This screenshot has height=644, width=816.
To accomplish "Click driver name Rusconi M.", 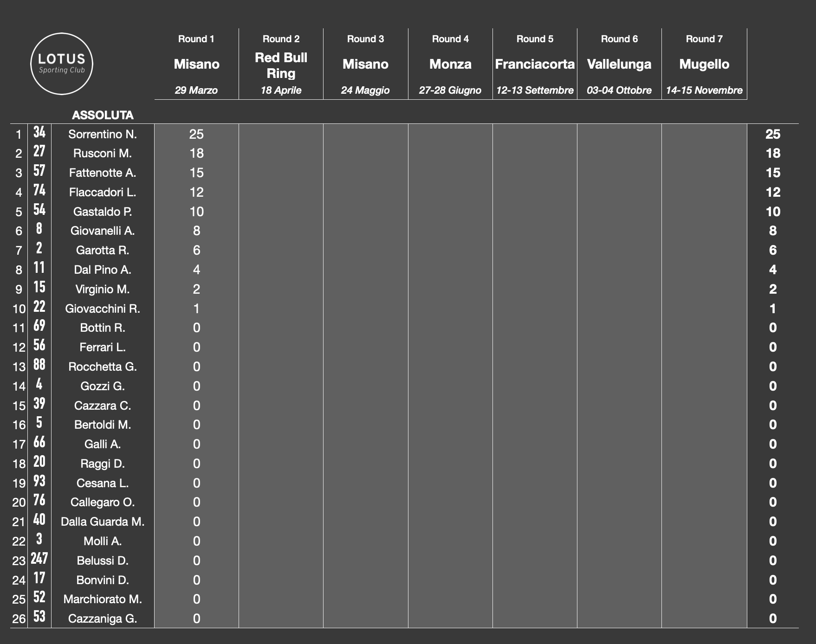I will click(103, 153).
